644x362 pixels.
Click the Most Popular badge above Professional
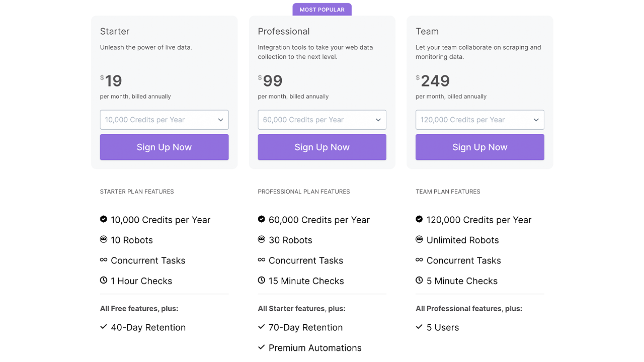point(322,10)
